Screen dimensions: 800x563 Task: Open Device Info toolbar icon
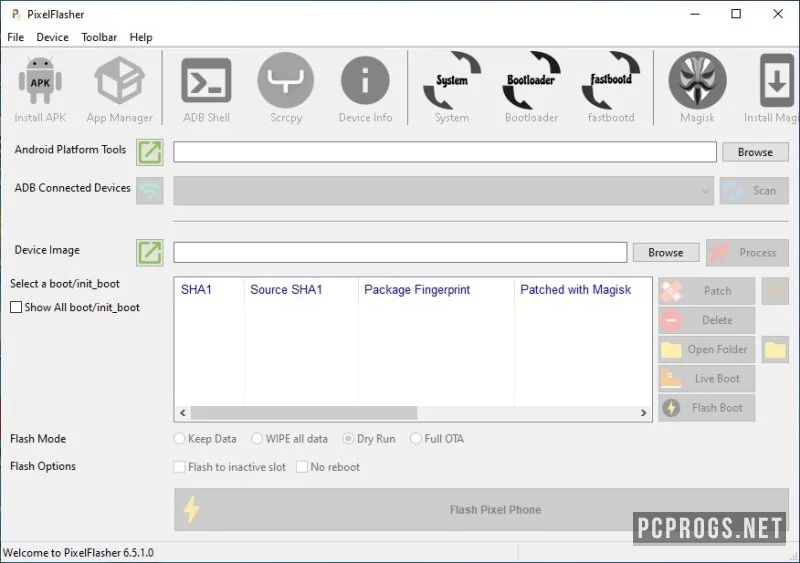click(x=365, y=81)
